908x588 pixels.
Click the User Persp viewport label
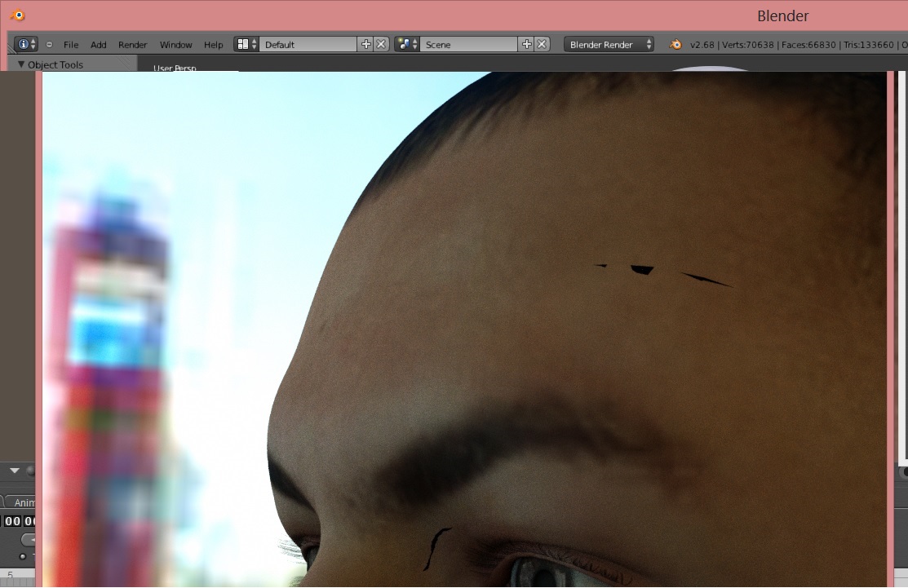(x=175, y=68)
